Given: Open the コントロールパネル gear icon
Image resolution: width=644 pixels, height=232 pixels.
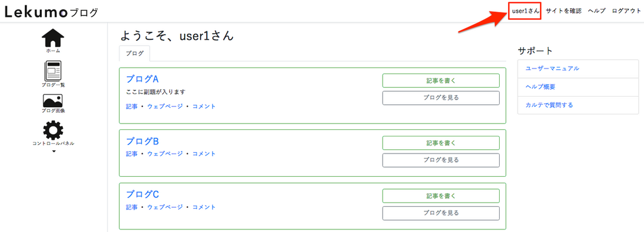Looking at the screenshot, I should pos(53,129).
